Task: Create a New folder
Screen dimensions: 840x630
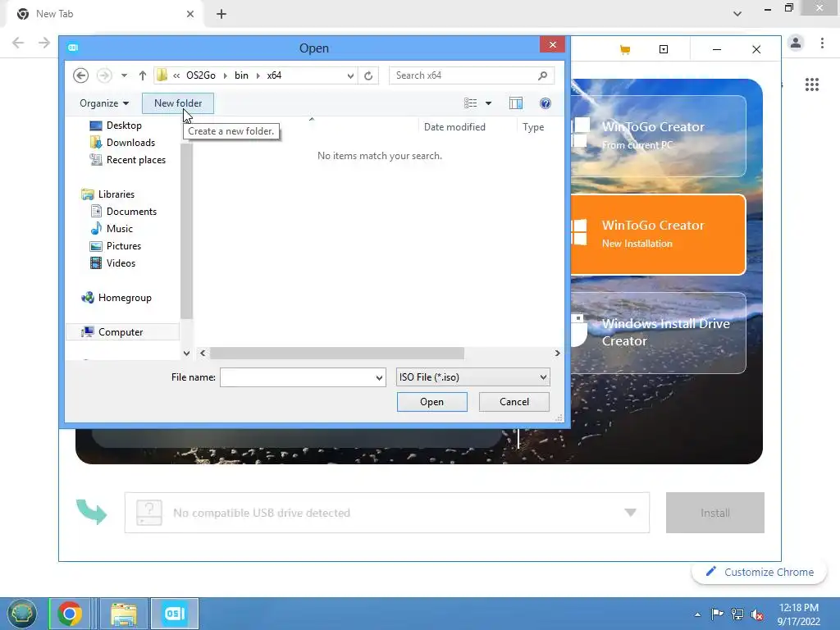Action: pos(178,103)
